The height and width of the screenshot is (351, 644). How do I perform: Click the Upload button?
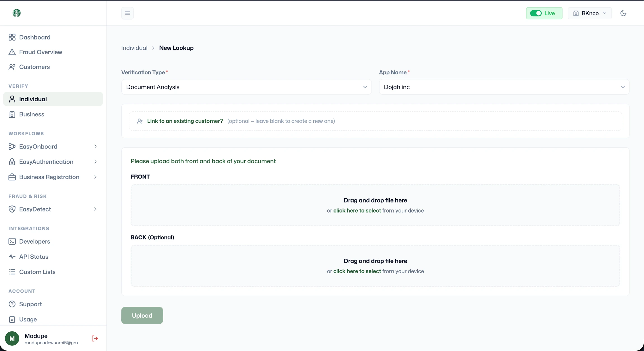coord(142,315)
